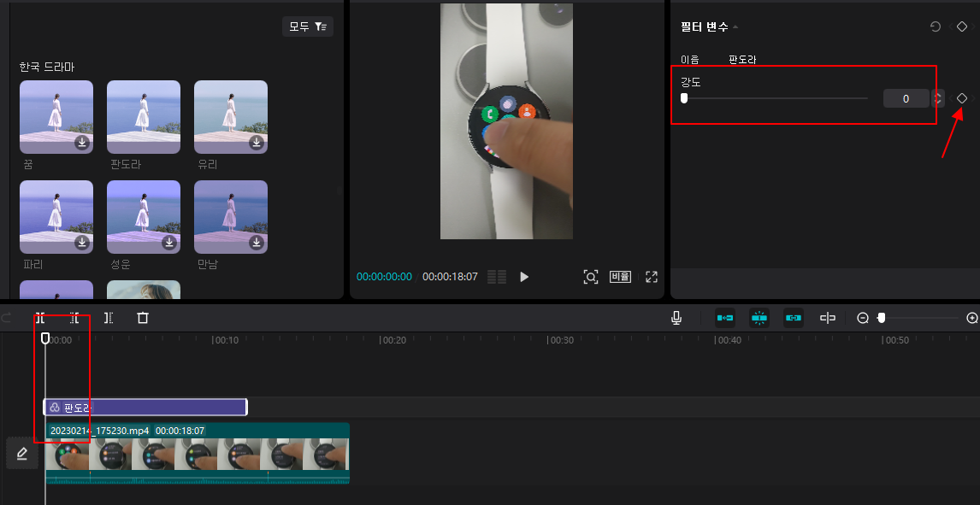Select the 유리 filter thumbnail
The height and width of the screenshot is (505, 980).
pos(231,117)
